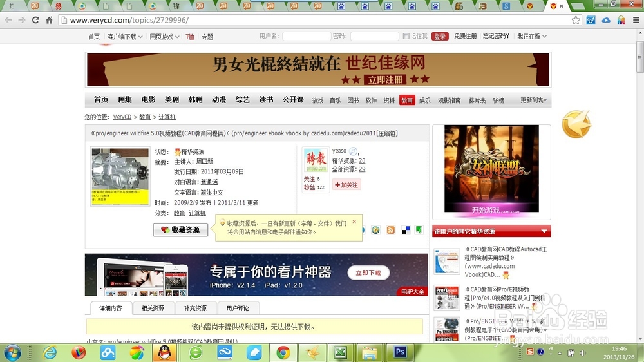Viewport: 644px width, 362px height.
Task: Open the CAD教育网CAD教程Autocad sidebar resource
Action: pos(506,262)
